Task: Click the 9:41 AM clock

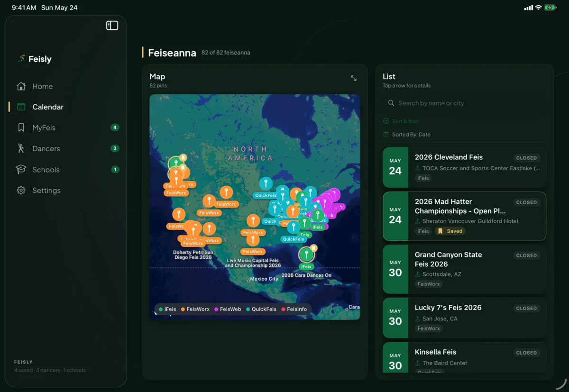Action: pyautogui.click(x=24, y=8)
